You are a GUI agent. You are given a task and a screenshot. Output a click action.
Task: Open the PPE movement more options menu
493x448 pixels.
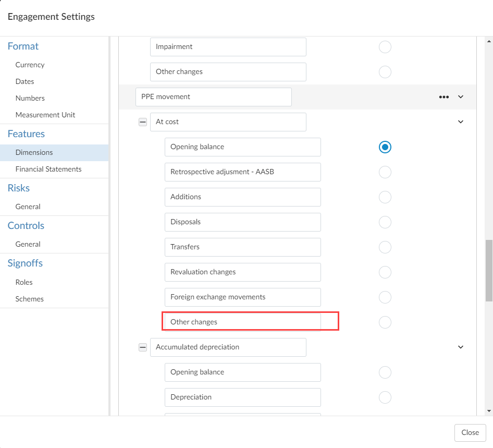(443, 97)
